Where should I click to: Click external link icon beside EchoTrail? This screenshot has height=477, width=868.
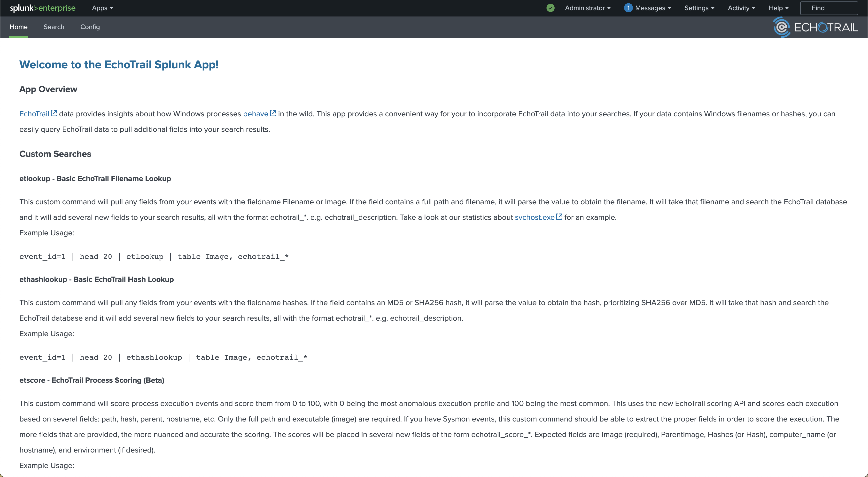pyautogui.click(x=54, y=113)
